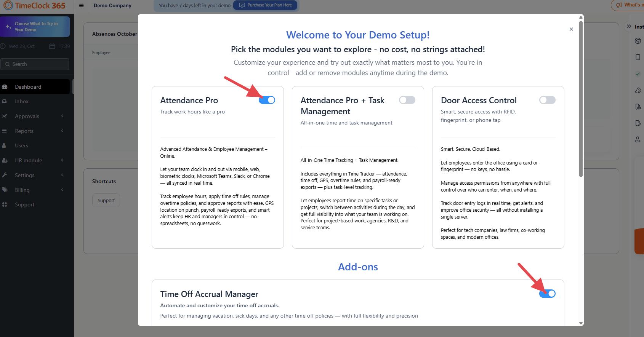Click the clock icon beside Wed 28, Oct
Viewport: 644px width, 337px height.
[x=3, y=46]
